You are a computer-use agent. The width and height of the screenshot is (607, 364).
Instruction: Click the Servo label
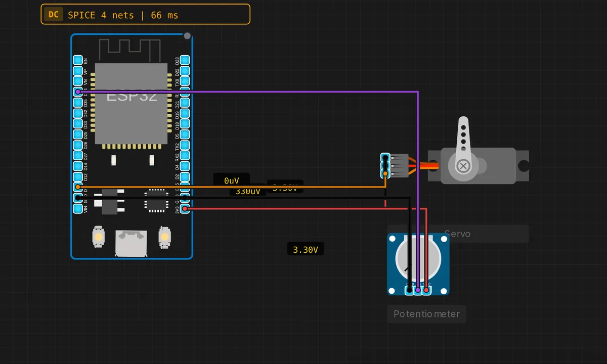[x=457, y=234]
